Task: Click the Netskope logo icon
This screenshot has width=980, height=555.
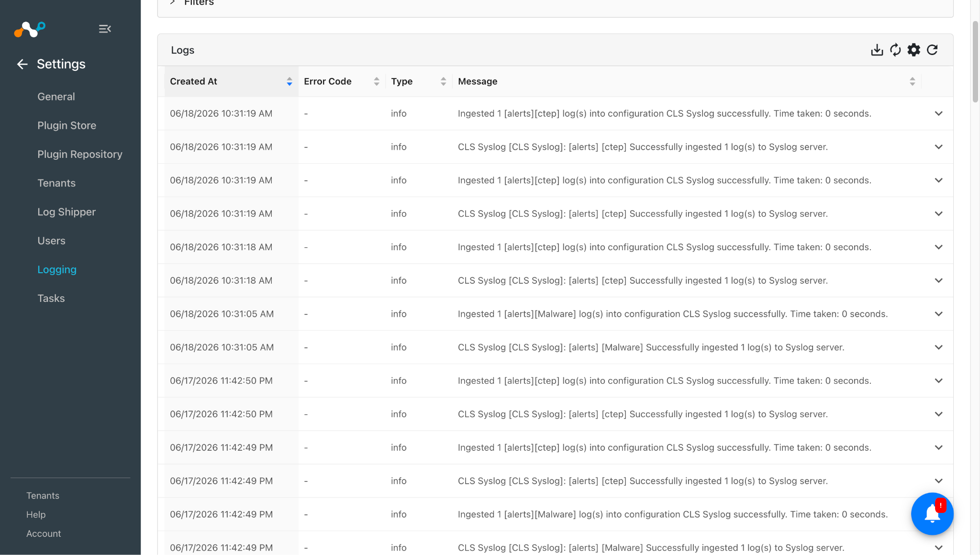Action: (x=30, y=29)
